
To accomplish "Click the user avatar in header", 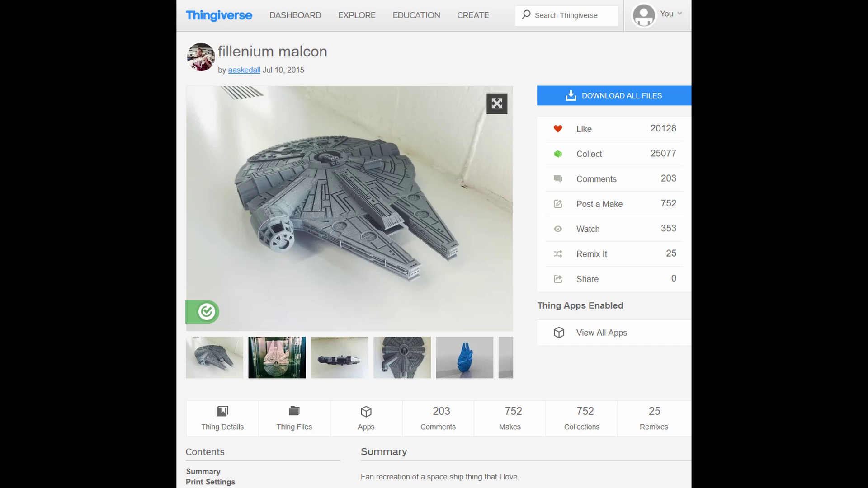I will (x=643, y=15).
